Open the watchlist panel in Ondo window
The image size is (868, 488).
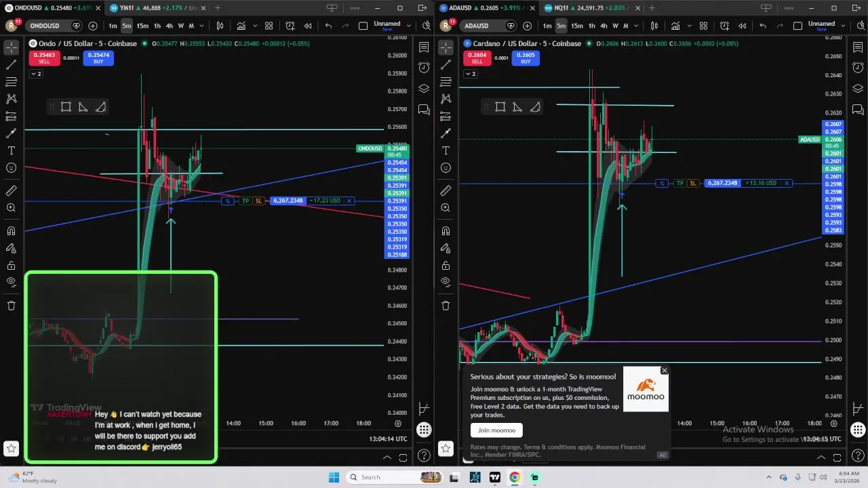tap(424, 47)
